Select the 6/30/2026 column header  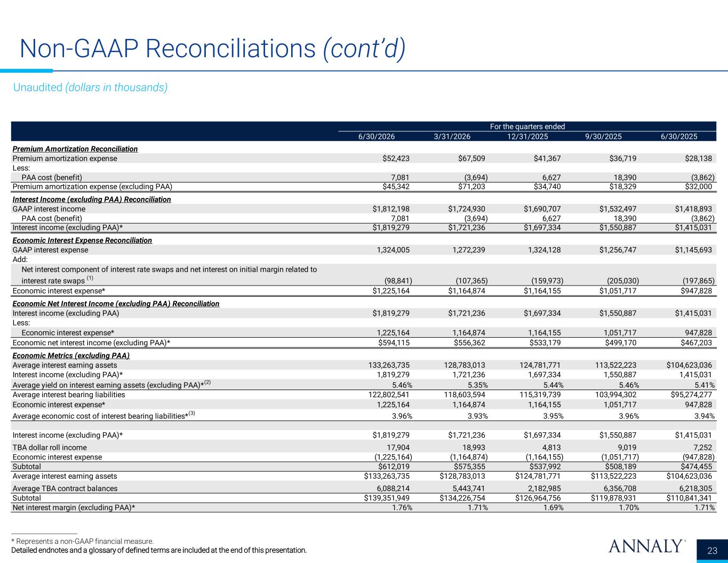tap(376, 136)
